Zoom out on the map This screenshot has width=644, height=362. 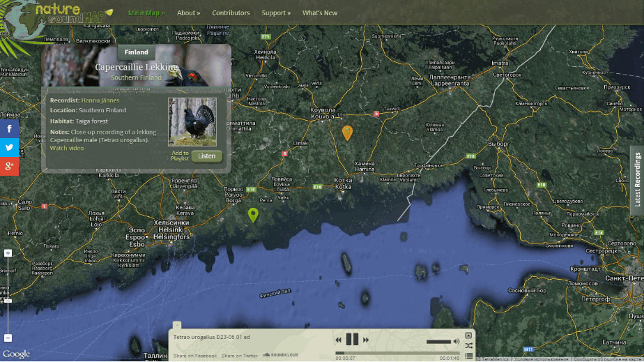click(x=8, y=338)
